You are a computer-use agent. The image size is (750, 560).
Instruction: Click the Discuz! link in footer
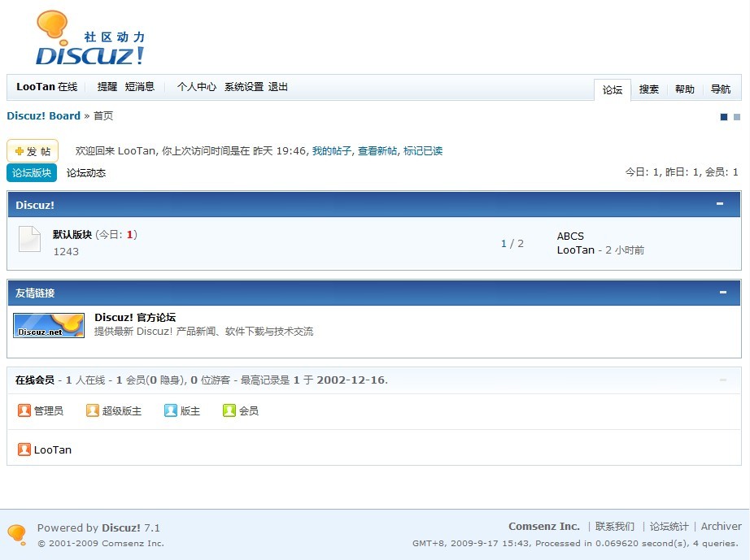coord(121,528)
